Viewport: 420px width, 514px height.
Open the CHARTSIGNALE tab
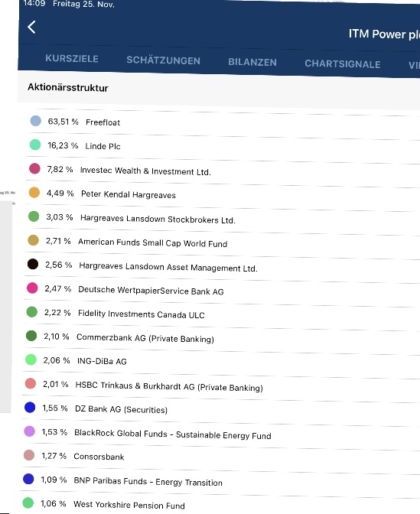(343, 63)
